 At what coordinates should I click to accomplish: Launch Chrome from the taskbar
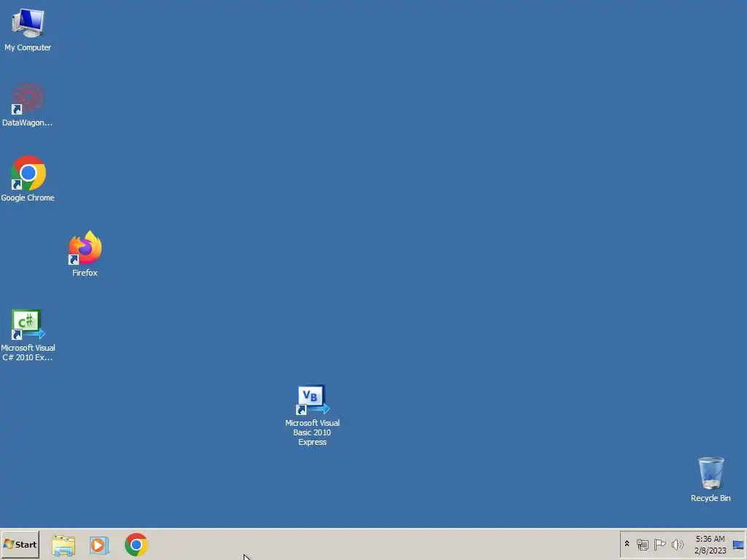(x=136, y=545)
